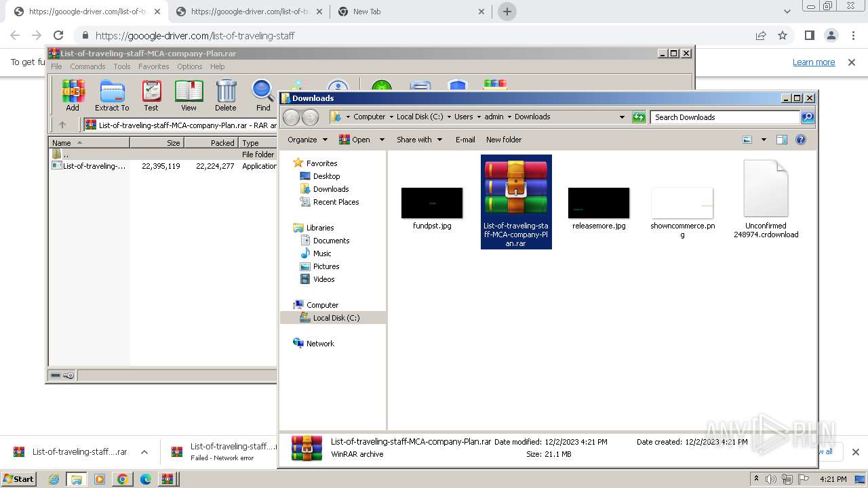The image size is (868, 488).
Task: Click the Search Downloads input field
Action: (x=725, y=117)
